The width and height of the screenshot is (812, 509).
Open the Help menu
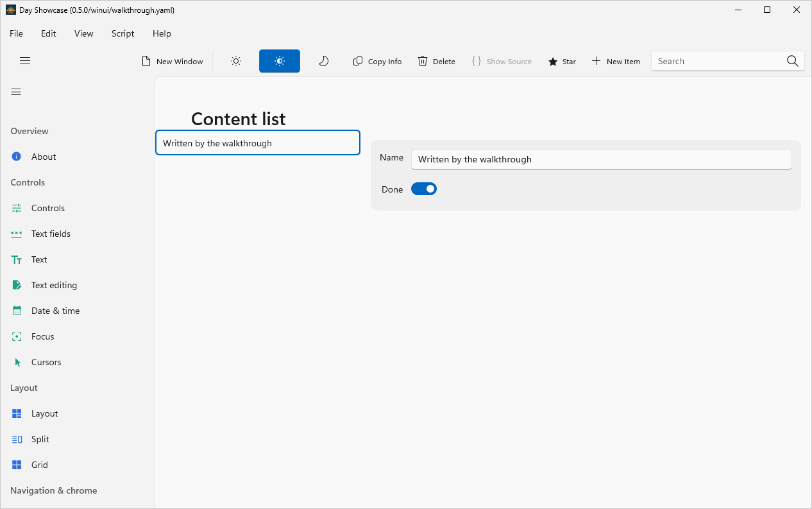coord(162,33)
